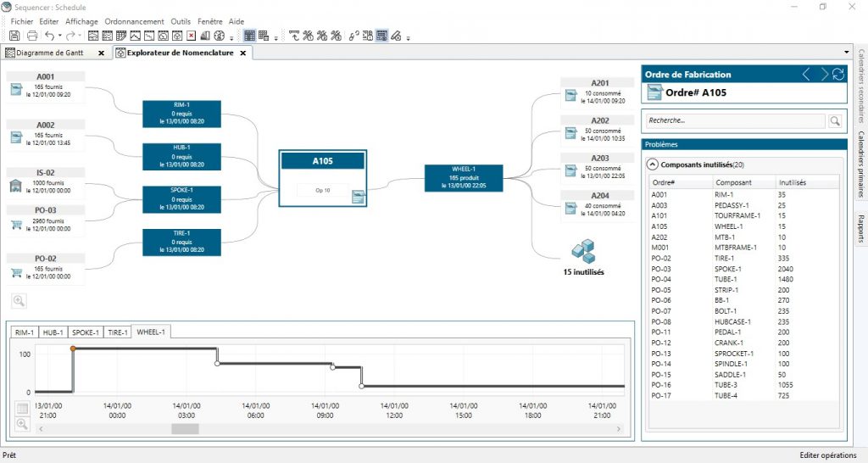The width and height of the screenshot is (868, 463).
Task: Save the schedule with the floppy disk icon
Action: [x=15, y=36]
